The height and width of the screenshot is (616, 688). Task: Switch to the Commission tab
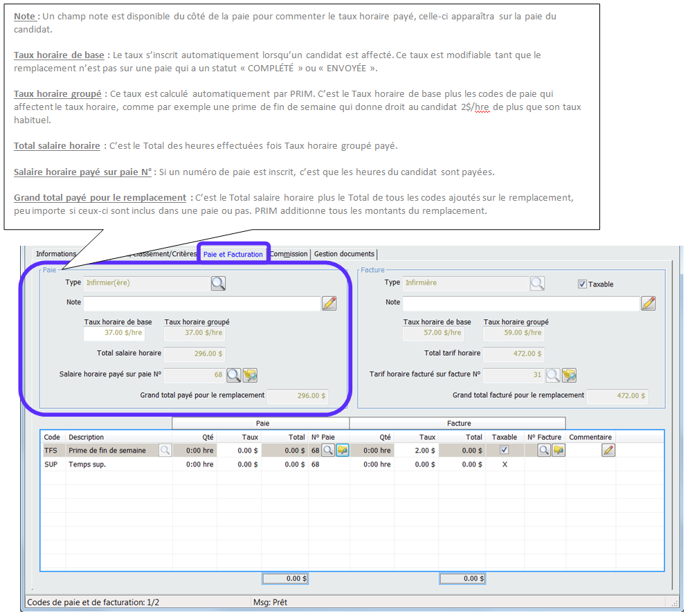[289, 254]
